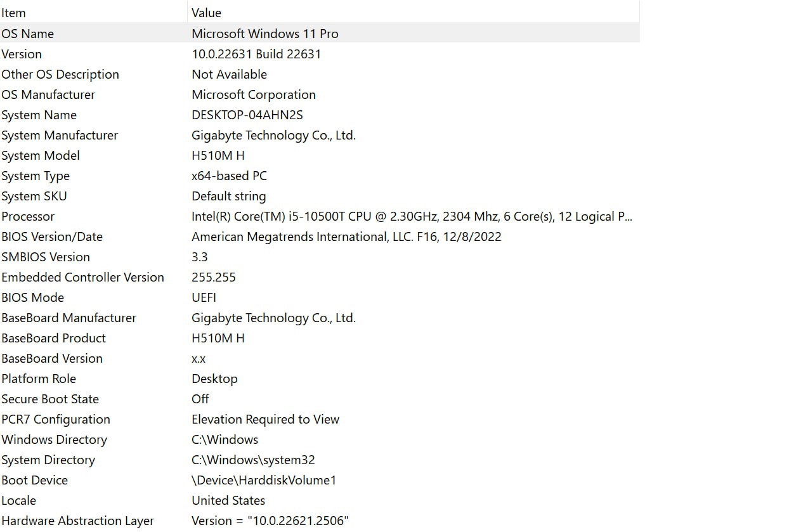Select the Hardware Abstraction Layer row
The image size is (789, 532).
point(77,521)
